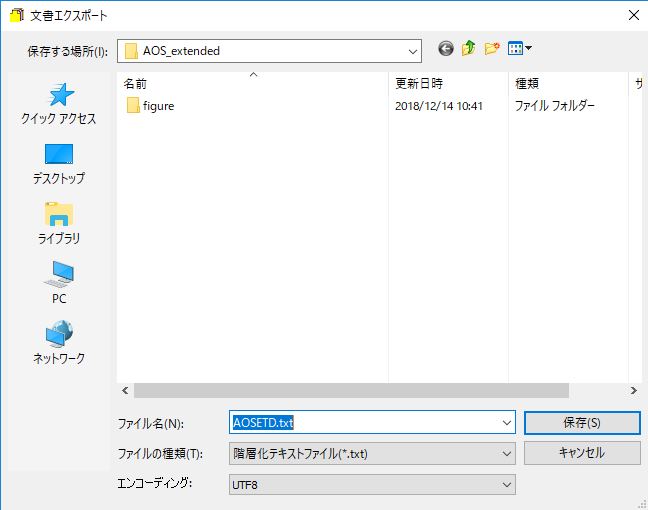Click the horizontal scrollbar track

coord(598,390)
